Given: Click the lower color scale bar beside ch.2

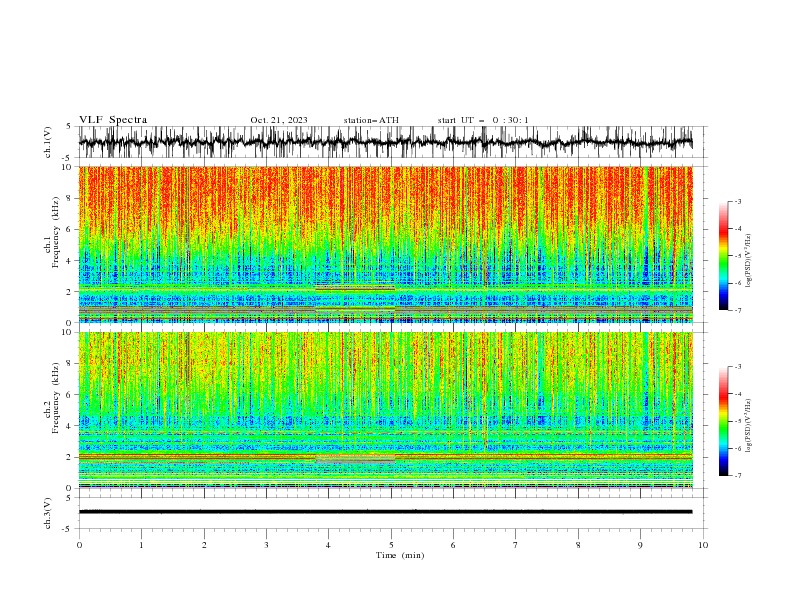Looking at the screenshot, I should pos(723,421).
